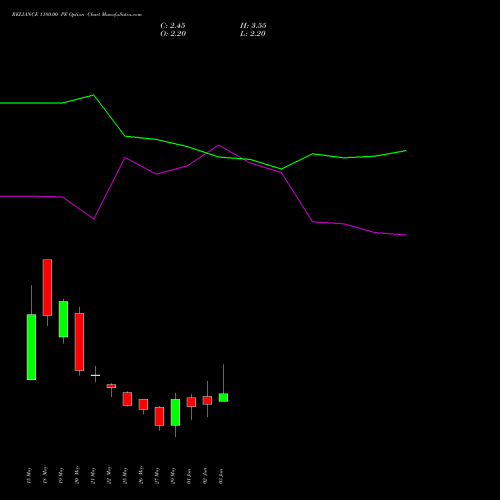Click the opening price value O: 2.20
500x500 pixels.
pos(173,34)
